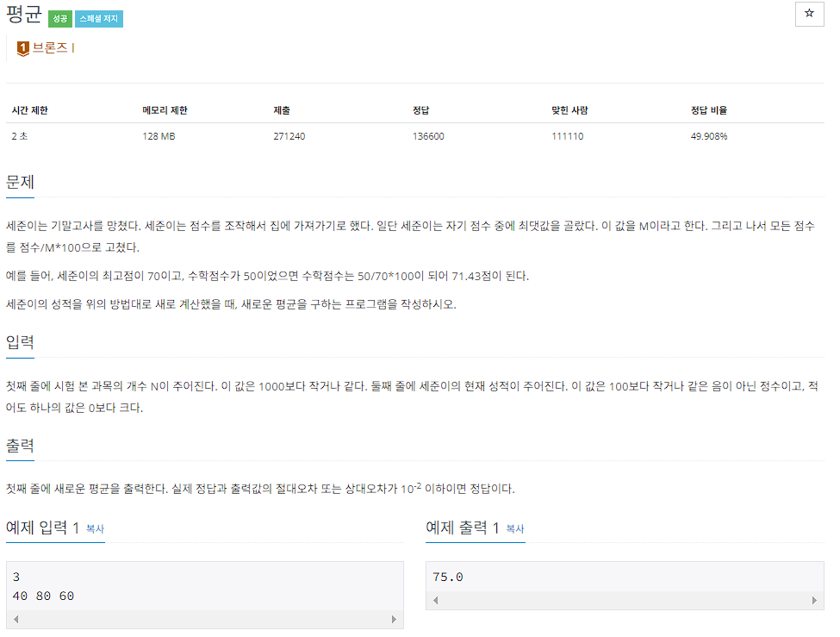Click the 136600 accepted value
840x637 pixels.
coord(428,136)
